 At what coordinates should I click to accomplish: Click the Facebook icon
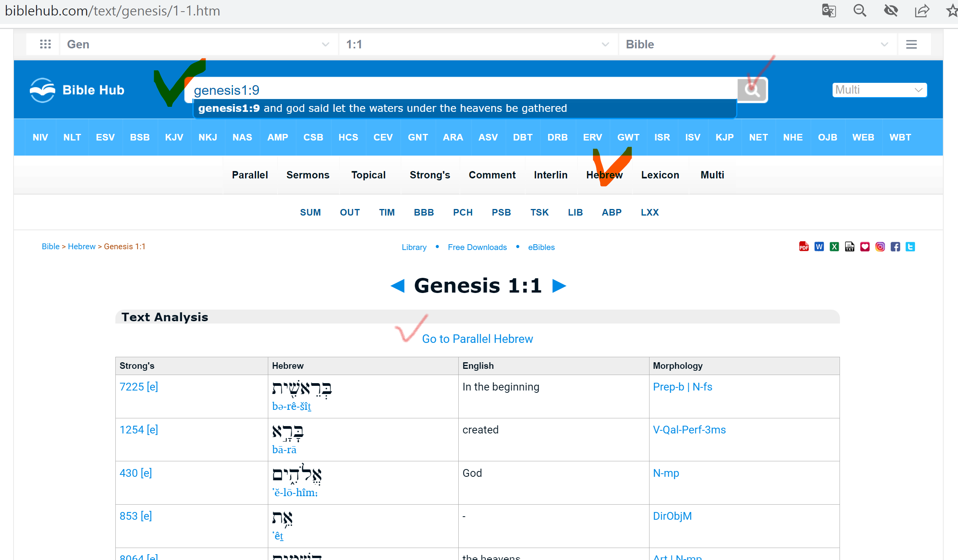pyautogui.click(x=895, y=247)
